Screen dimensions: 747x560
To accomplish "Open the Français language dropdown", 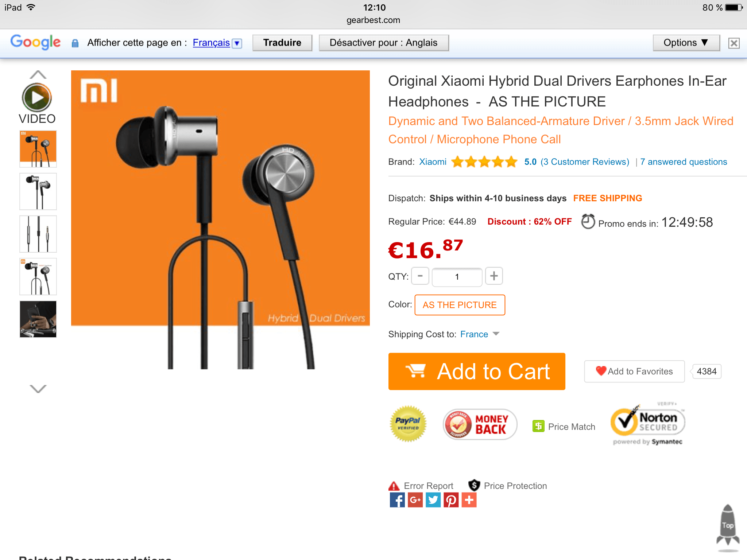I will (217, 43).
